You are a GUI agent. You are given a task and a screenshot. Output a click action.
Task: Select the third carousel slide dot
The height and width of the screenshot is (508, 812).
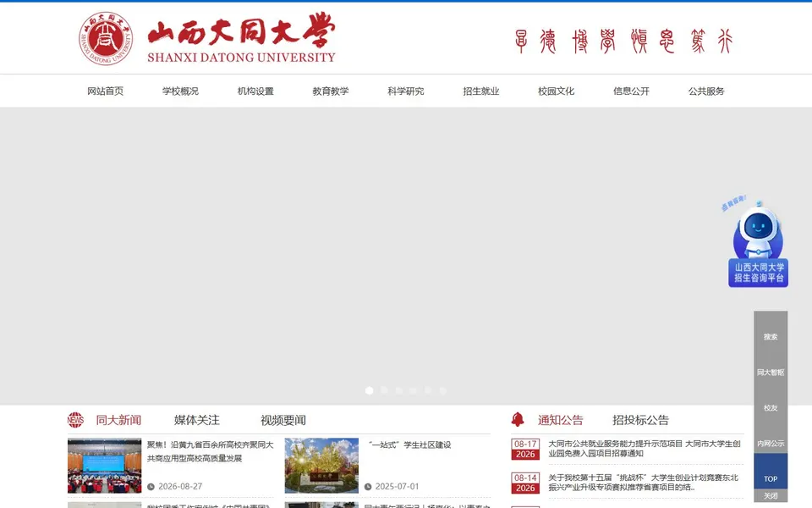coord(398,390)
